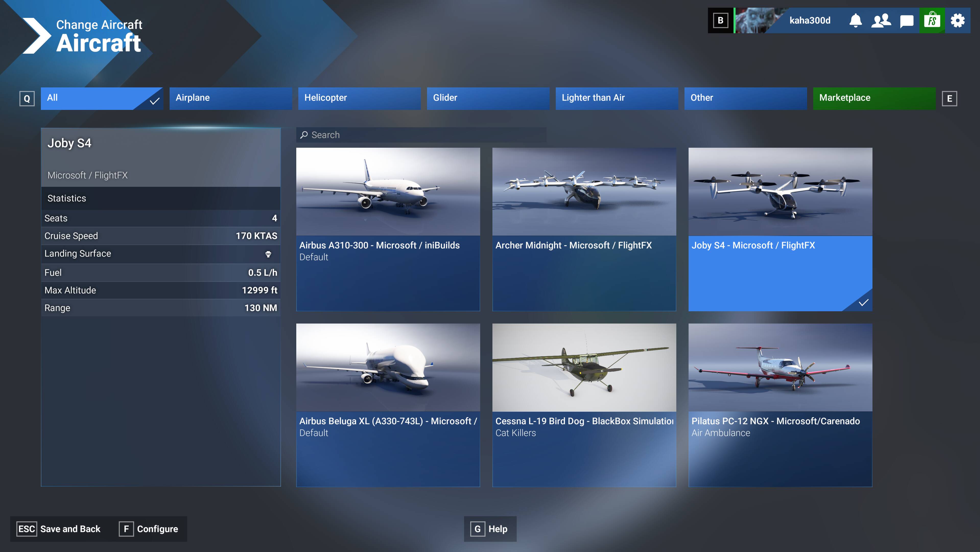Image resolution: width=980 pixels, height=552 pixels.
Task: Select the Cessna L-19 Bird Dog thumbnail
Action: [584, 367]
